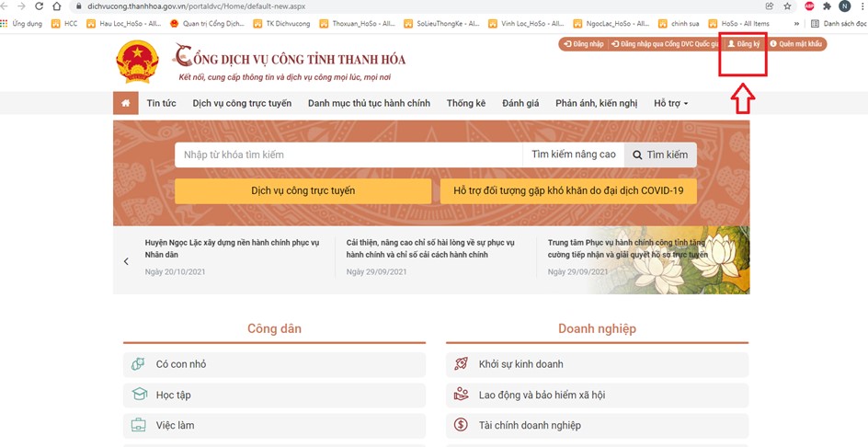Click the Tài chính doanh nghiệp dollar icon
Viewport: 868px width, 447px height.
(x=462, y=425)
